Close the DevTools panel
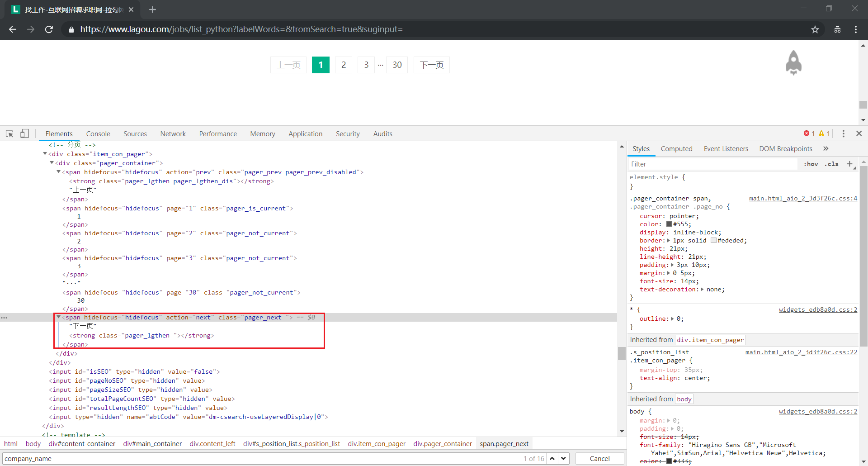 coord(859,133)
